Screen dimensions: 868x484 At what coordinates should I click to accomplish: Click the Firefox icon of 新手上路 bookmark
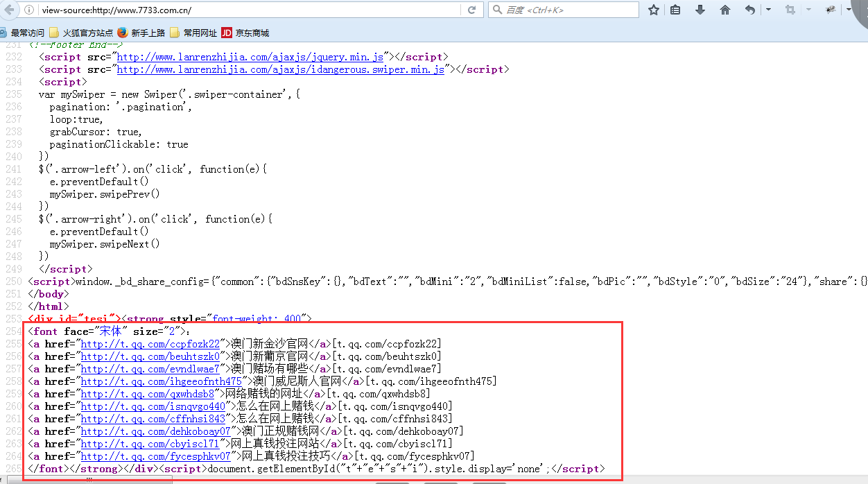click(x=123, y=33)
